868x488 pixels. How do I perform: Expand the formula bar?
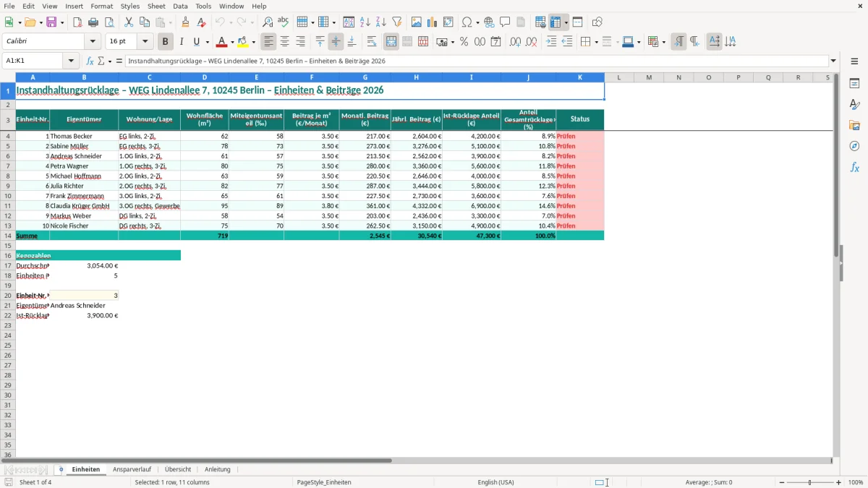833,61
